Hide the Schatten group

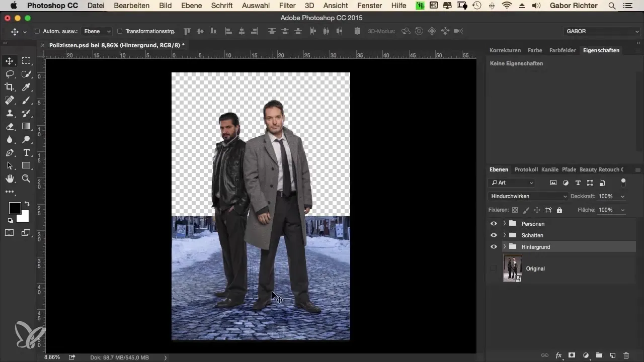tap(494, 235)
